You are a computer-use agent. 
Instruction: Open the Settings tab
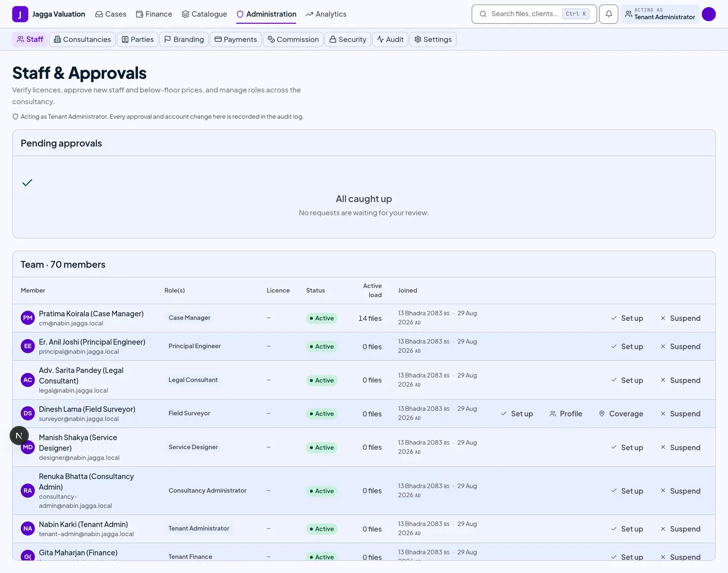coord(433,39)
